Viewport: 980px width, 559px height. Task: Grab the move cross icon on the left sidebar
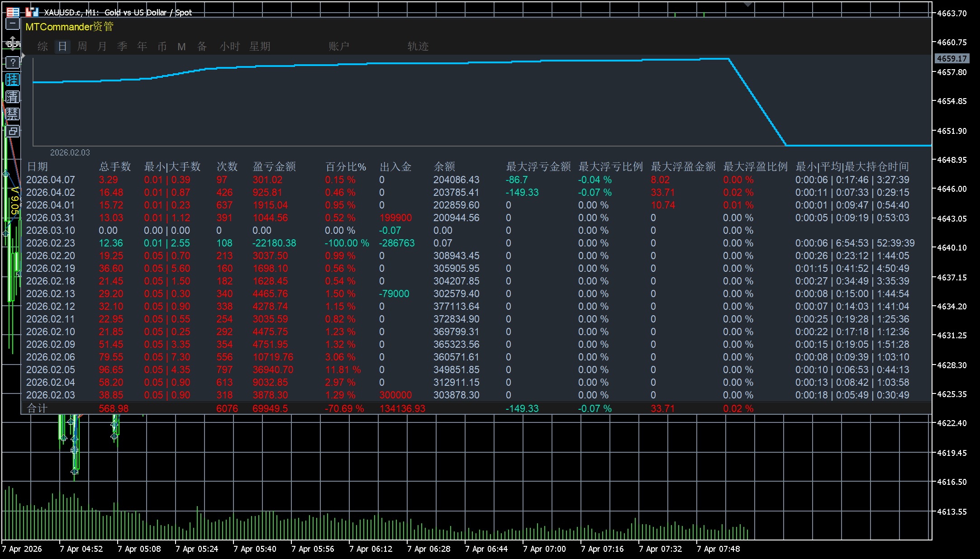(13, 43)
